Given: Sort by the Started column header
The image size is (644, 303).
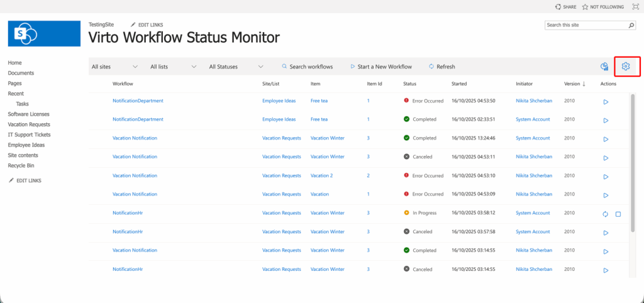Looking at the screenshot, I should pyautogui.click(x=459, y=84).
